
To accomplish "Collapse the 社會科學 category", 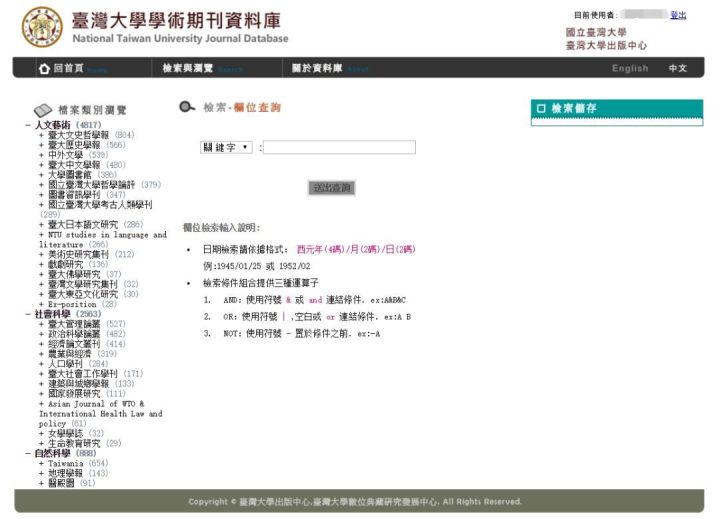I will coord(28,314).
